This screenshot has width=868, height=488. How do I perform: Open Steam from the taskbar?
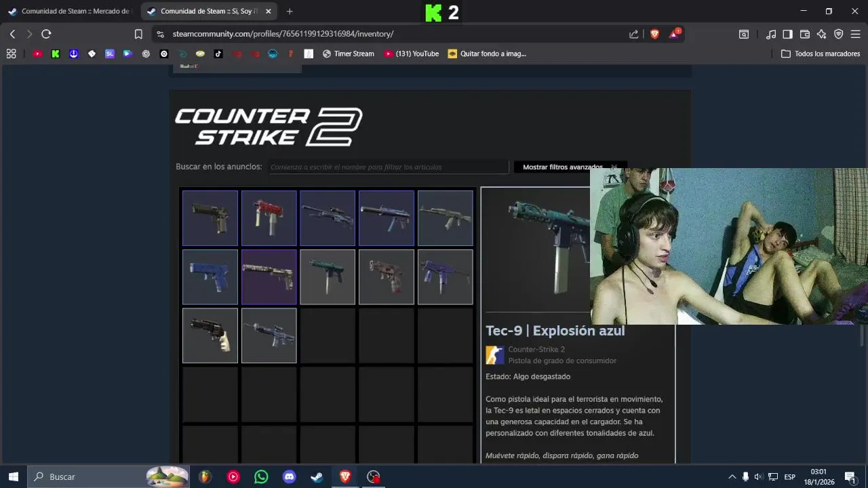point(317,476)
